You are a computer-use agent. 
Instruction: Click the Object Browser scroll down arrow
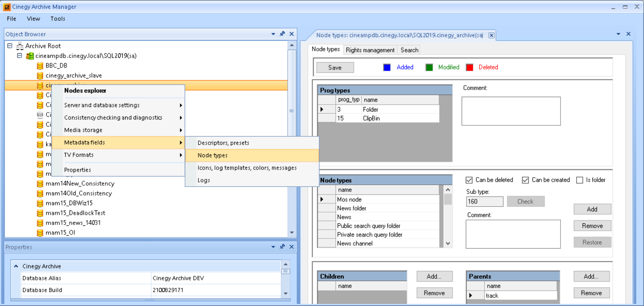click(x=292, y=233)
